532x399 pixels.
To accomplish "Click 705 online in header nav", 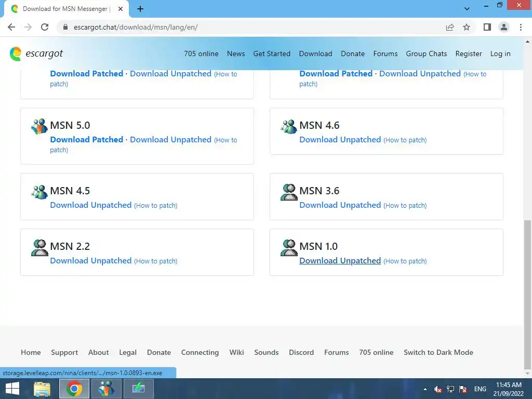I will [x=201, y=54].
